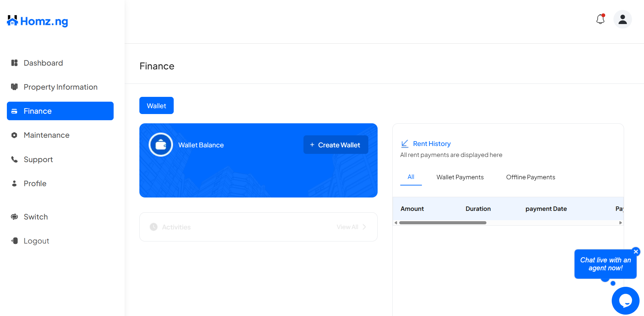Open Property Information page
Image resolution: width=644 pixels, height=316 pixels.
(60, 87)
